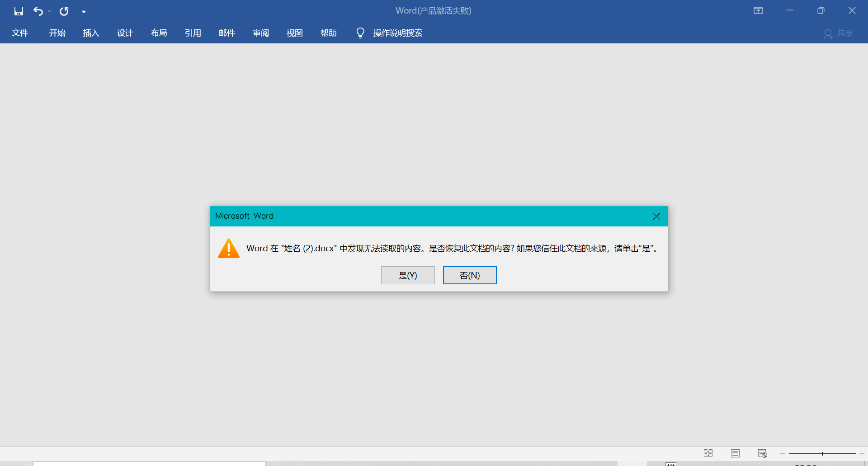Viewport: 868px width, 466px height.
Task: Switch to the 开始 ribbon tab
Action: tap(57, 33)
